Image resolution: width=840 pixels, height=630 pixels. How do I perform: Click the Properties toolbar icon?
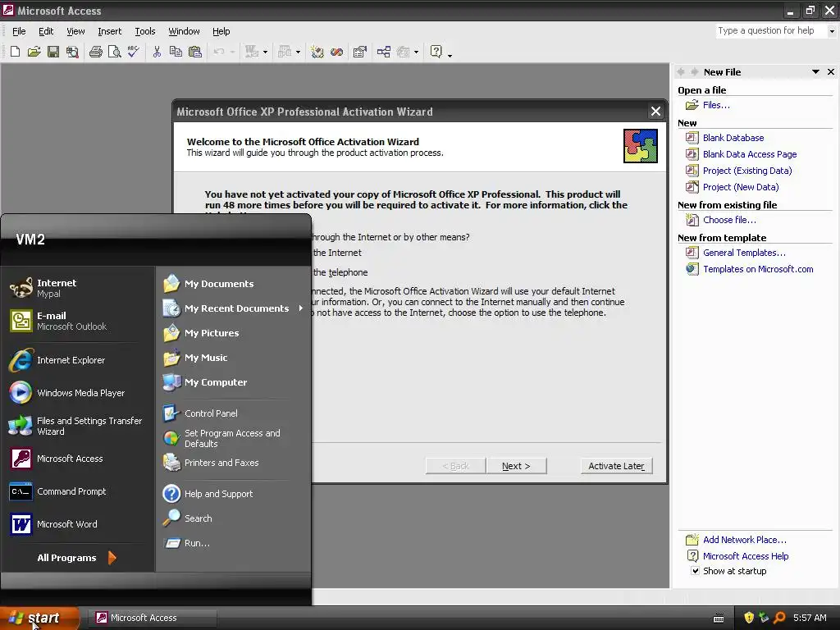coord(360,52)
